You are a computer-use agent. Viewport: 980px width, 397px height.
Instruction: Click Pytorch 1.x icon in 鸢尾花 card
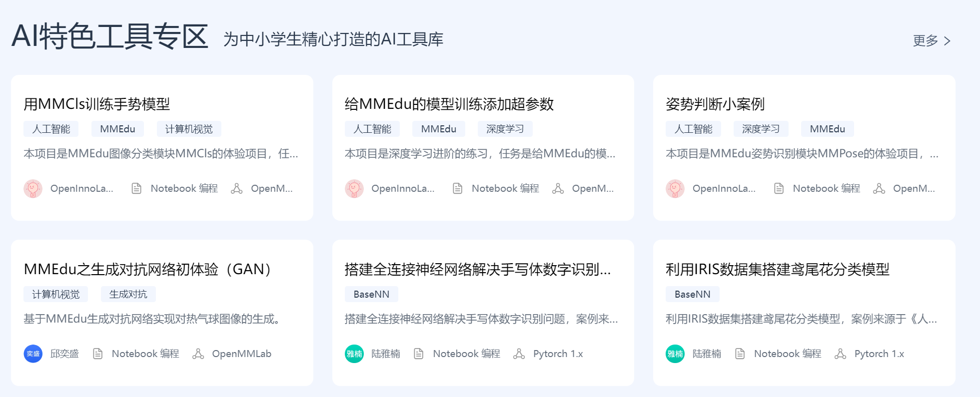click(841, 354)
